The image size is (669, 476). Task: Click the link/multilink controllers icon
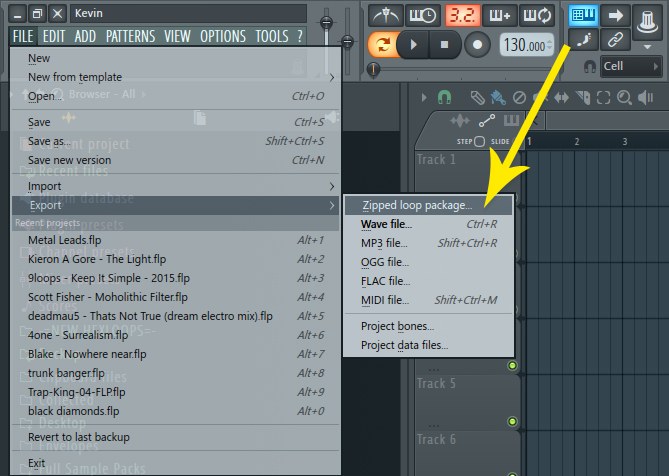(617, 39)
